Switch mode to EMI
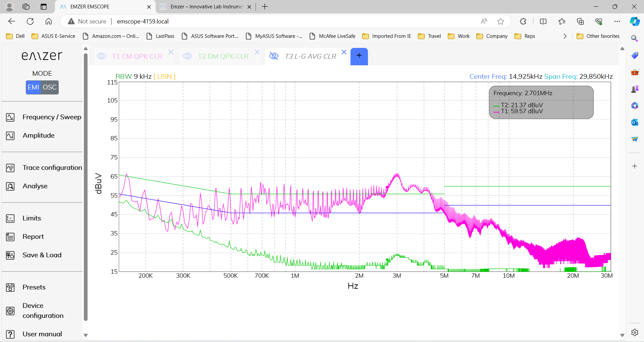 pos(33,87)
